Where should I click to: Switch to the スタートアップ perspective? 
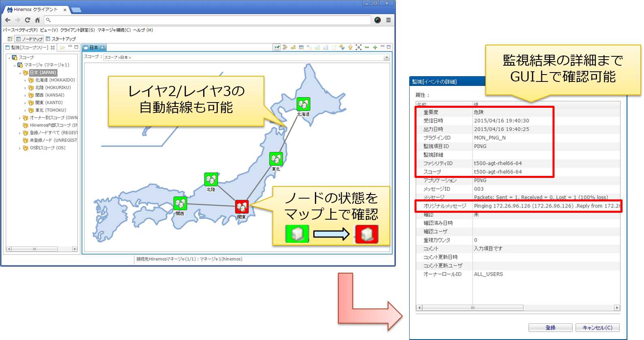[61, 39]
